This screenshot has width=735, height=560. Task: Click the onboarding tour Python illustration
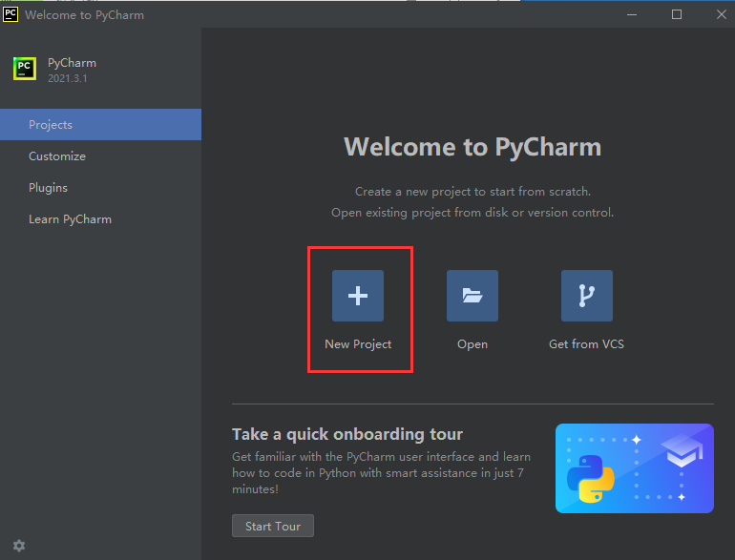[x=634, y=468]
